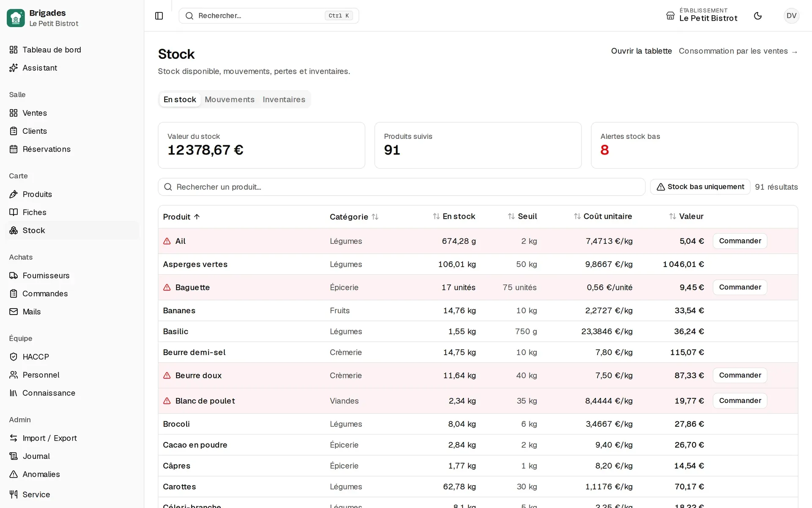Click the 91 résultats count text
The height and width of the screenshot is (508, 812).
776,187
